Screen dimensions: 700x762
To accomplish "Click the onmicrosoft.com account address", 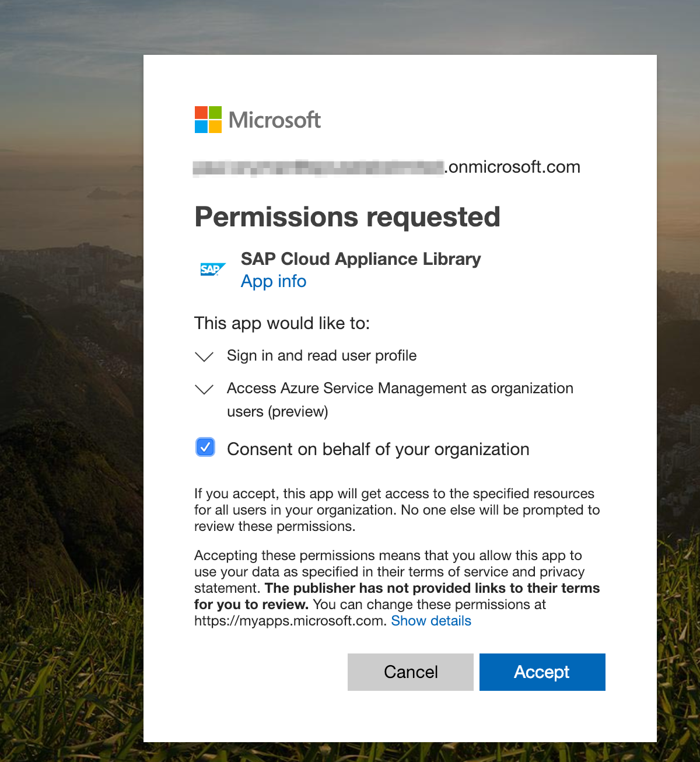I will pos(386,167).
